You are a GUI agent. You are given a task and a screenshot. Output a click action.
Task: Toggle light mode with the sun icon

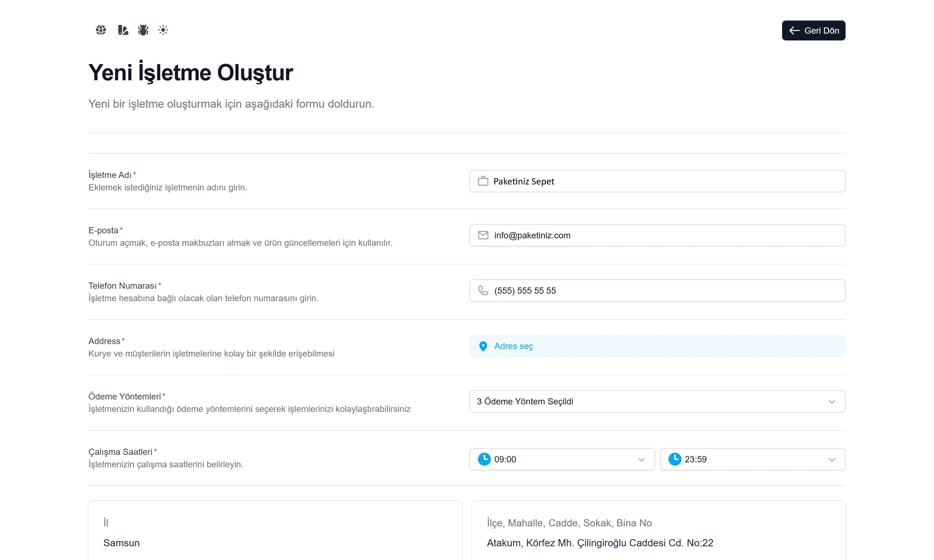tap(163, 30)
